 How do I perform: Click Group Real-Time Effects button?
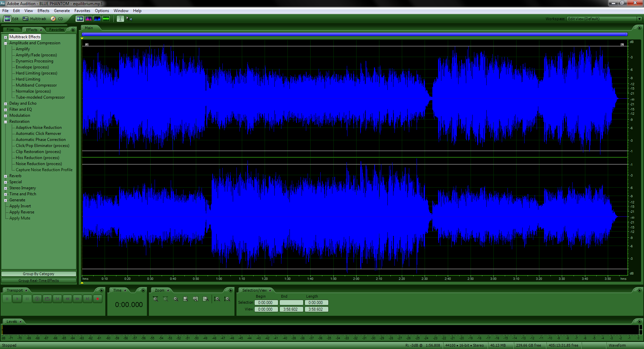[x=39, y=281]
